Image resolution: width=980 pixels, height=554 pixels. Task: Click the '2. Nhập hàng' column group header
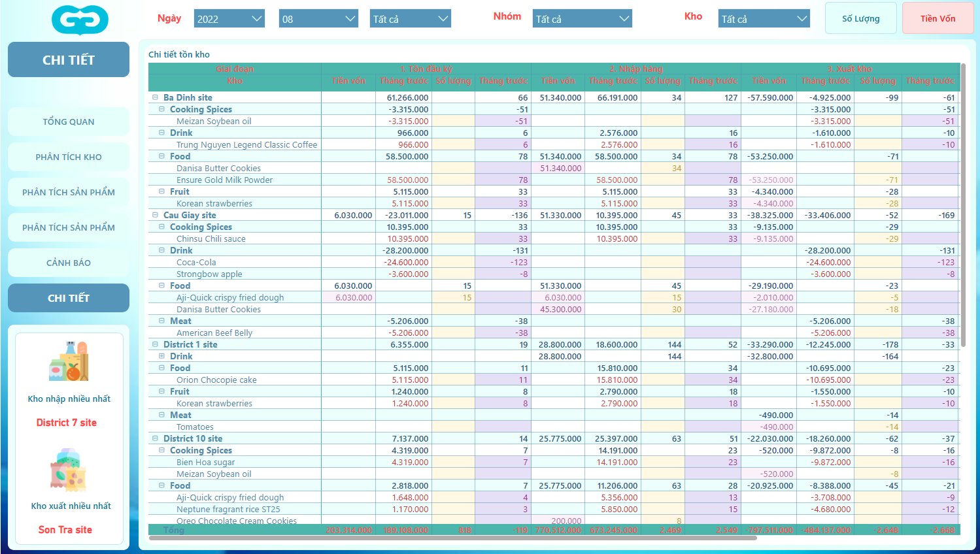pyautogui.click(x=636, y=69)
